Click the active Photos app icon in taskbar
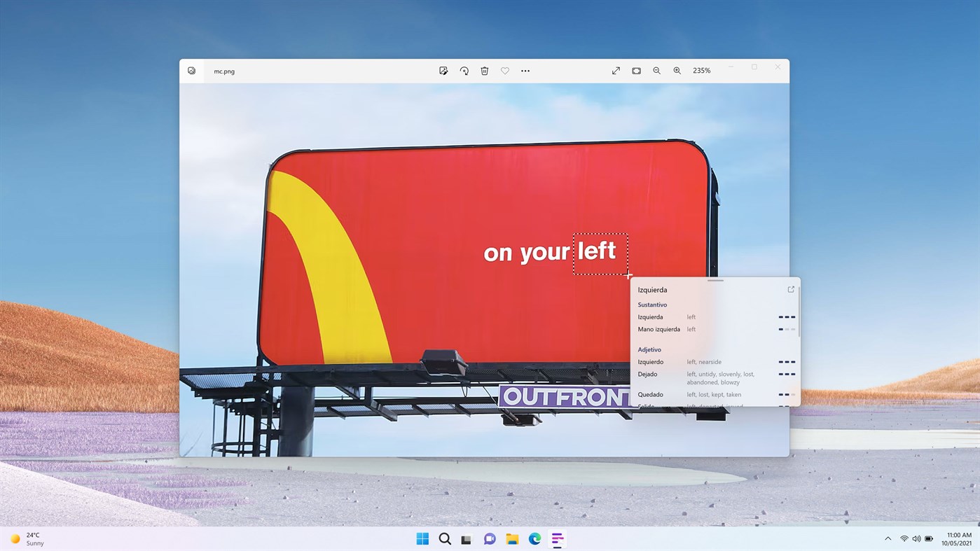The width and height of the screenshot is (980, 551). point(557,538)
